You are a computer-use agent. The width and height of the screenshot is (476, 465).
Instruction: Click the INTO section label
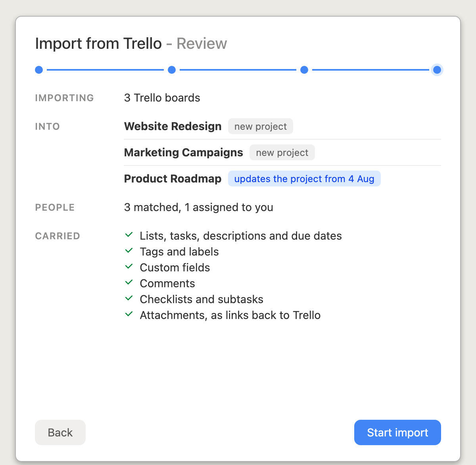[x=48, y=127]
